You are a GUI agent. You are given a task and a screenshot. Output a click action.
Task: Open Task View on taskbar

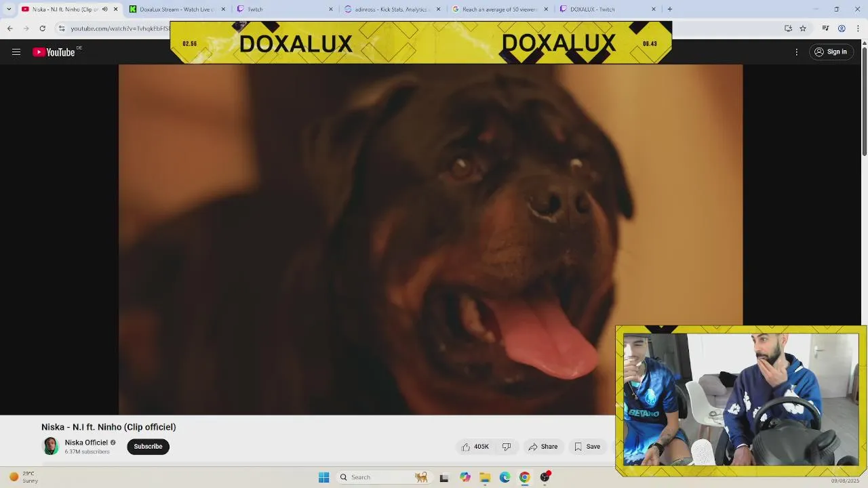(444, 477)
